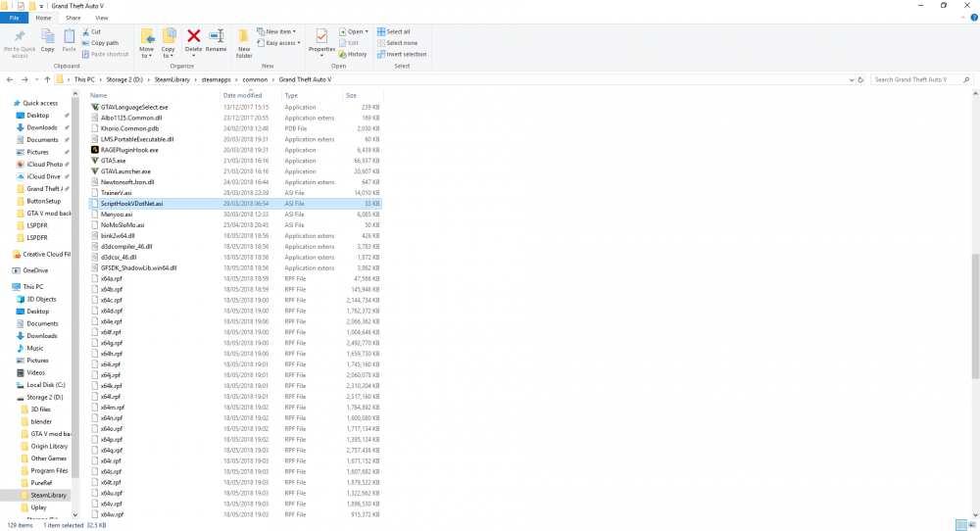Click the blue Help question mark icon
Screen dimensions: 980x531
click(x=973, y=18)
